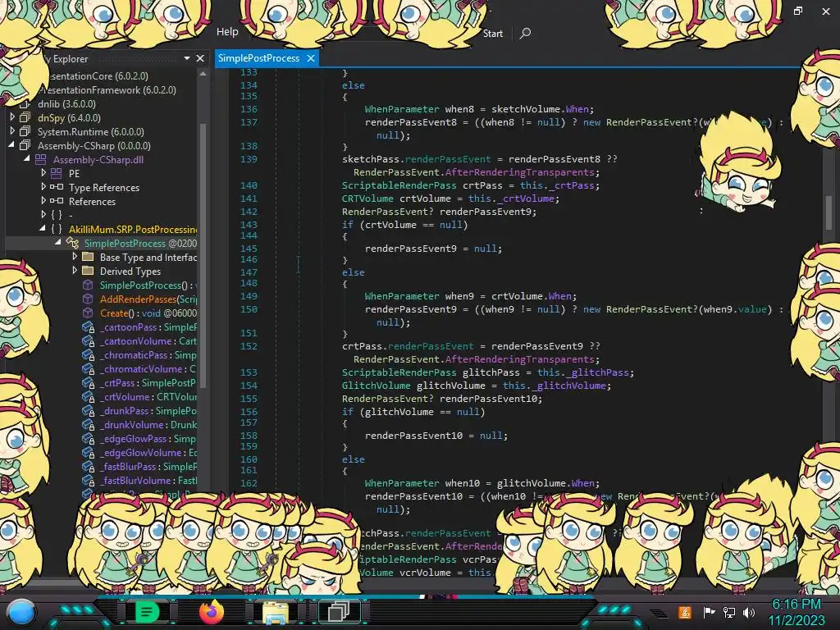Click the window restore button
840x630 pixels.
coord(798,11)
